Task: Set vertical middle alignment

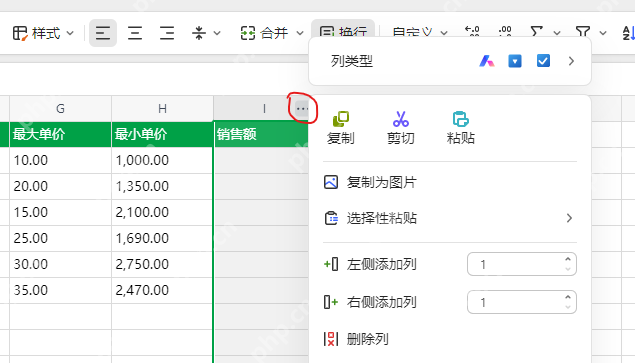Action: click(x=199, y=33)
